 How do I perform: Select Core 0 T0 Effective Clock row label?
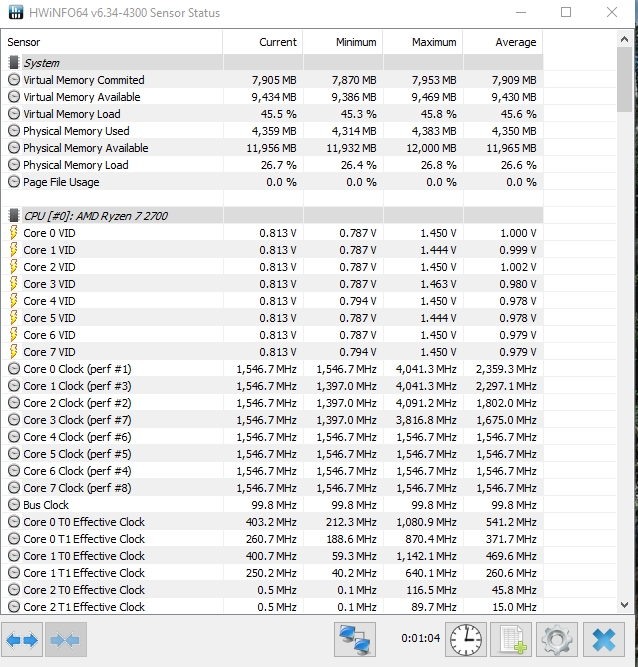(84, 522)
